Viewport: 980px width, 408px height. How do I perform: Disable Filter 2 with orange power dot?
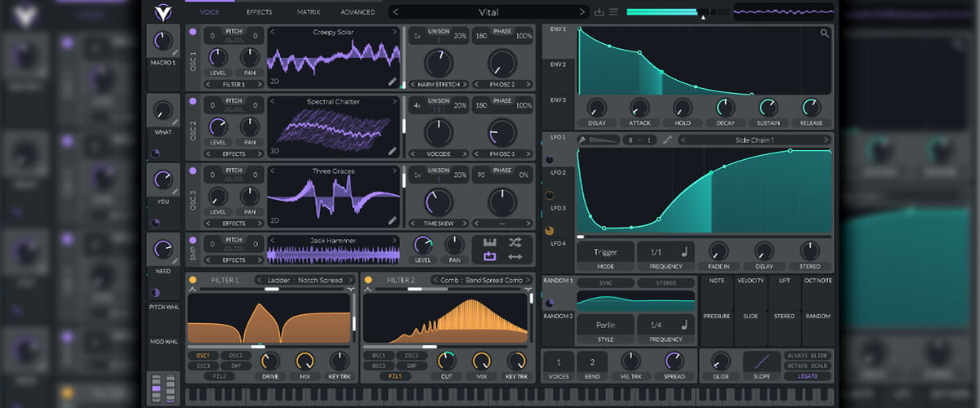(x=368, y=280)
